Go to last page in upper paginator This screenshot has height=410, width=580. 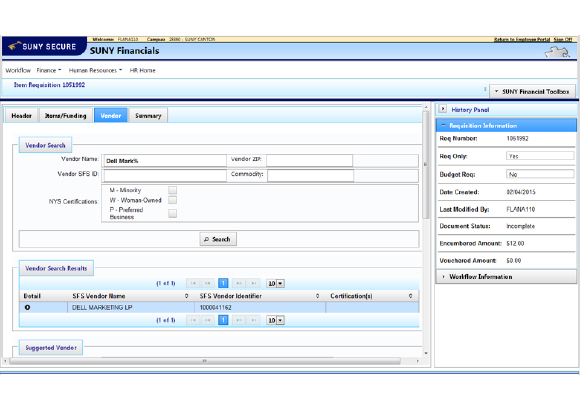point(254,283)
